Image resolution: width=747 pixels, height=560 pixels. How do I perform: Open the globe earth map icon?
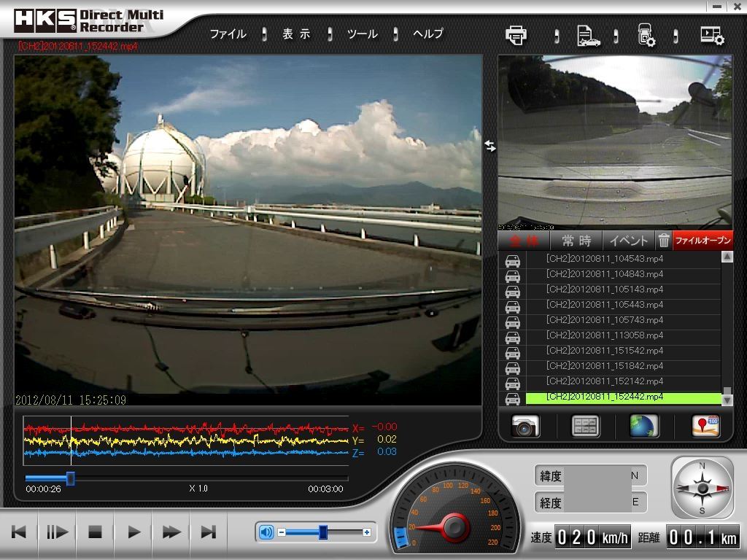644,426
